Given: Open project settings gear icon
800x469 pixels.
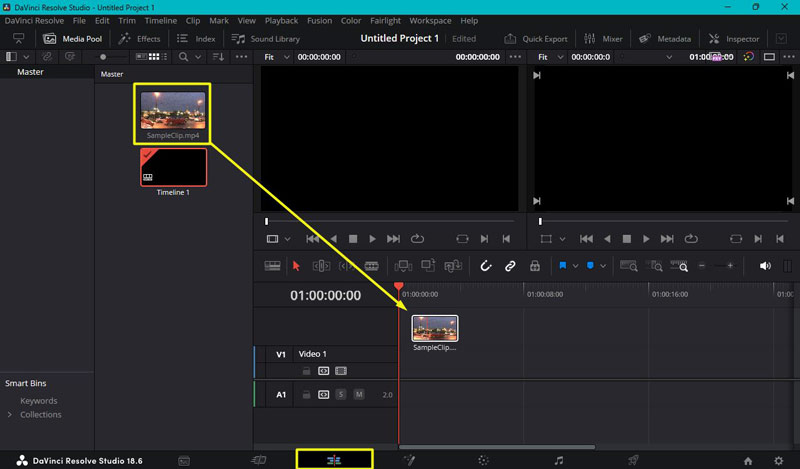Looking at the screenshot, I should 779,460.
